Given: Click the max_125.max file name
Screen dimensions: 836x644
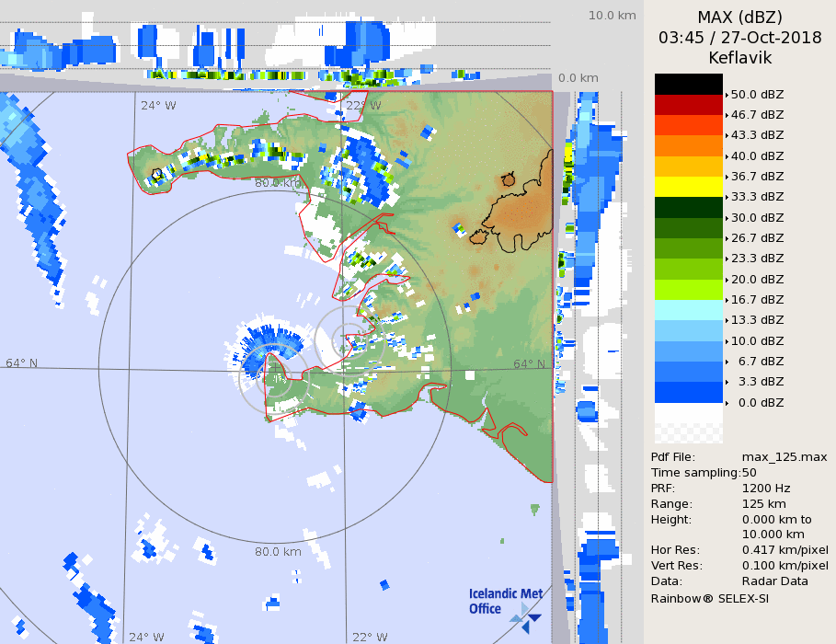Looking at the screenshot, I should point(784,457).
